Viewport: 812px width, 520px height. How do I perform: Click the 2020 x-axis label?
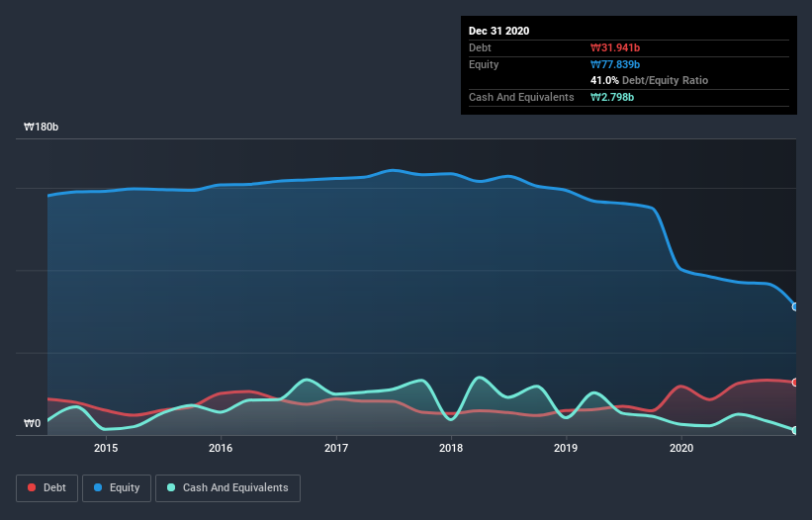coord(681,448)
